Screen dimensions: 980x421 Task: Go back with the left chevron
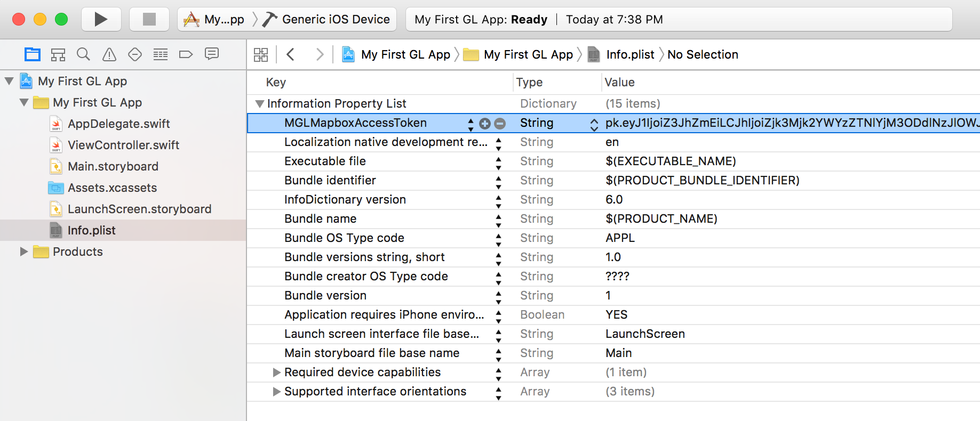(291, 54)
